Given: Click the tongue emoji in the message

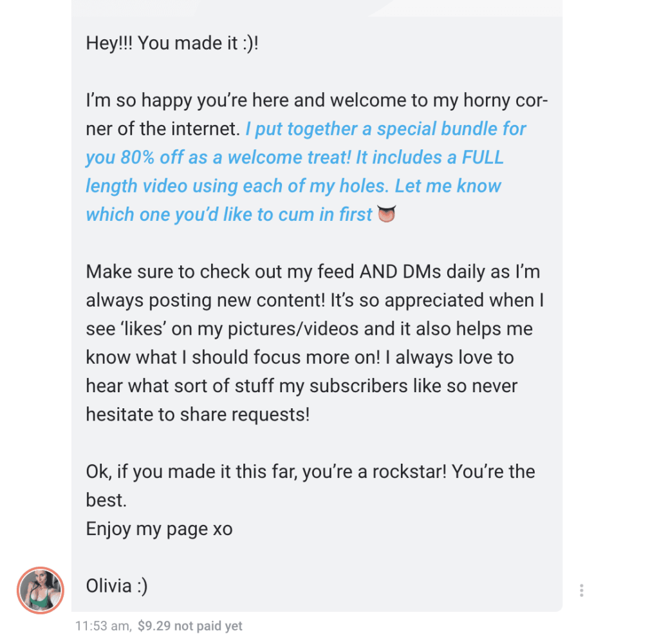Looking at the screenshot, I should [386, 214].
